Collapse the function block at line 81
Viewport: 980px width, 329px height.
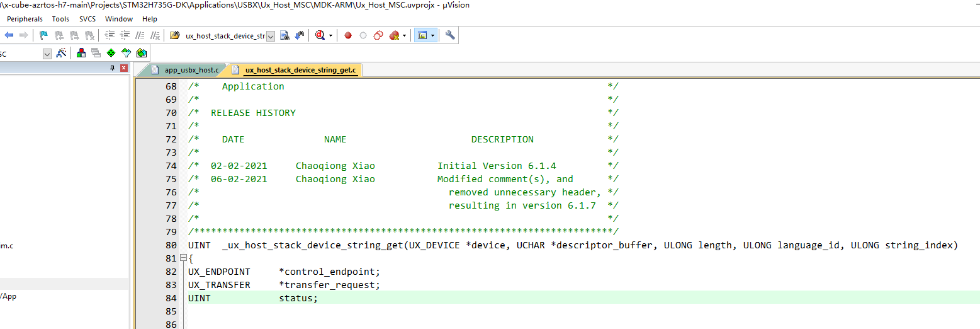[183, 258]
